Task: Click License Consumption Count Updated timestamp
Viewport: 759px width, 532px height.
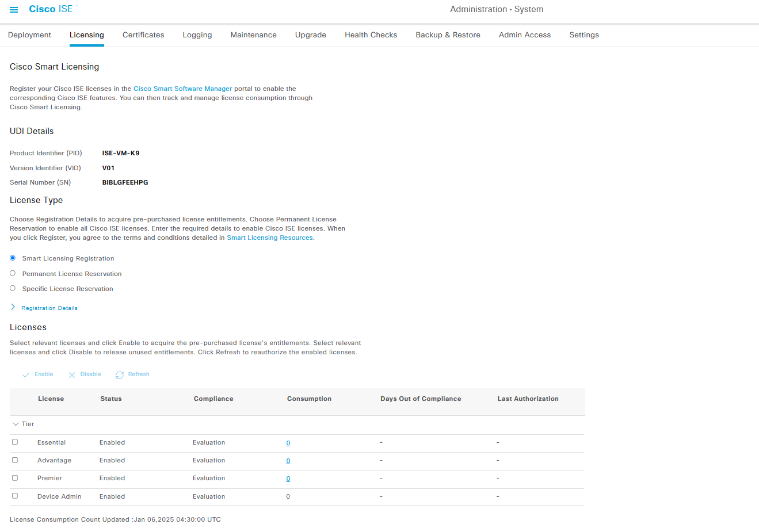Action: tap(115, 519)
